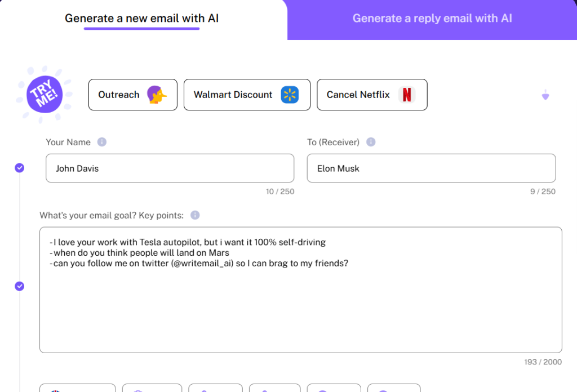Select the Walmart Discount example template
The width and height of the screenshot is (577, 392).
point(247,95)
